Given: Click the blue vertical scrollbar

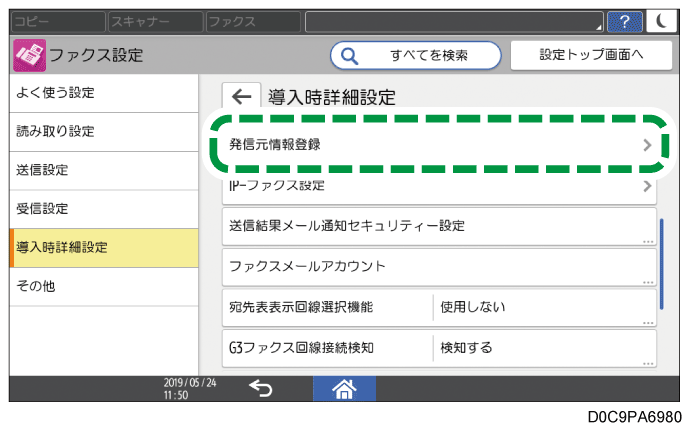Looking at the screenshot, I should click(x=662, y=264).
